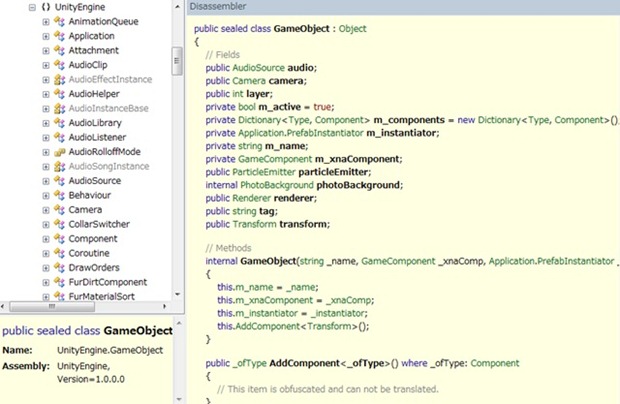The image size is (620, 404).
Task: Click the tree vertical scrollbar thumb
Action: 177,60
